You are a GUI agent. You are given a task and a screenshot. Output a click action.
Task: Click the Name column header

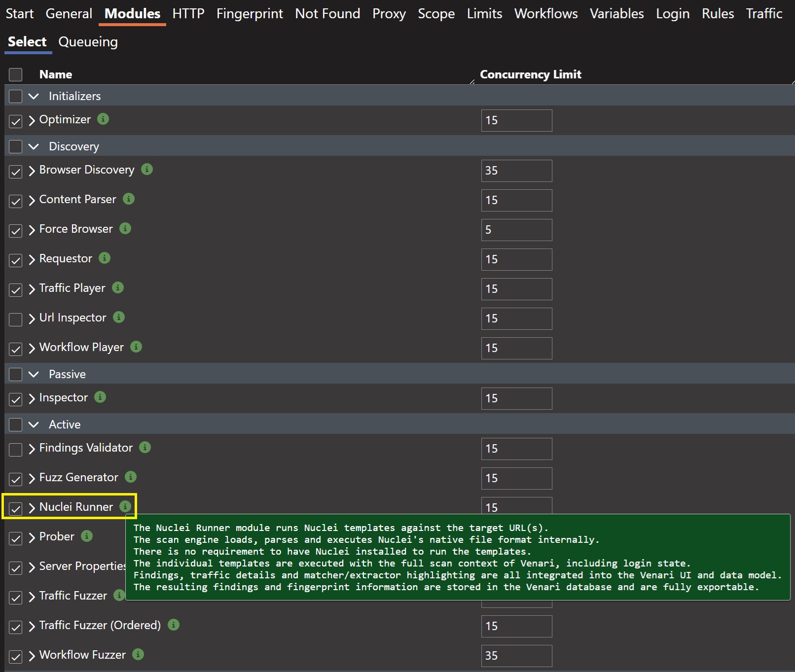(56, 74)
